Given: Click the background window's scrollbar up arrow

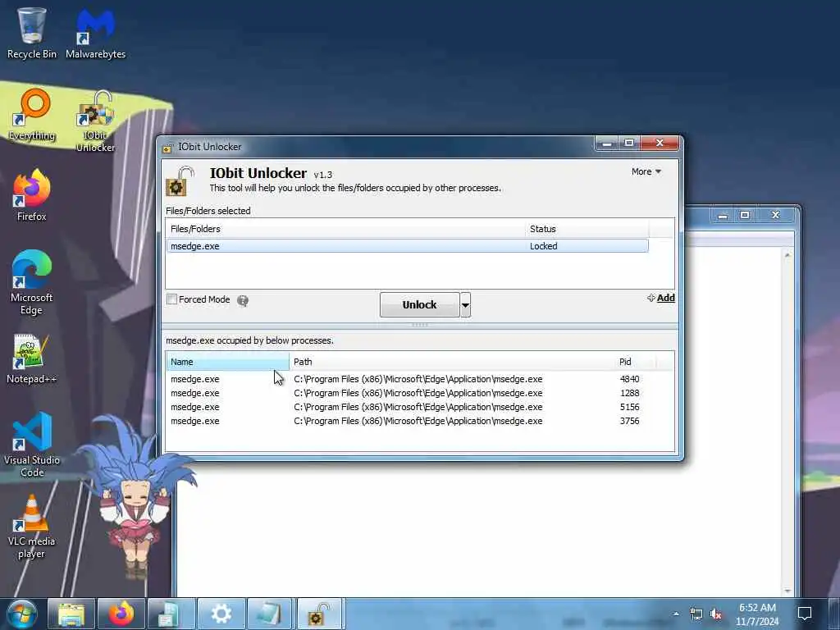Looking at the screenshot, I should [787, 255].
